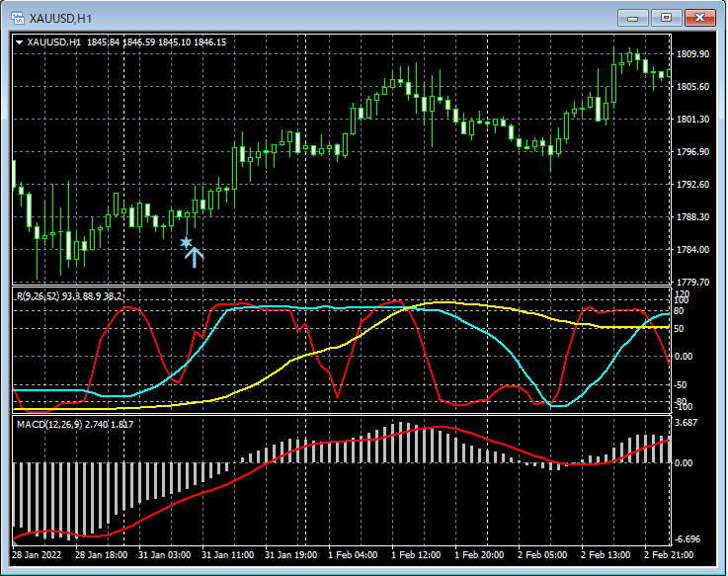
Task: Click the 31 Jan 11:00 time label
Action: [227, 555]
